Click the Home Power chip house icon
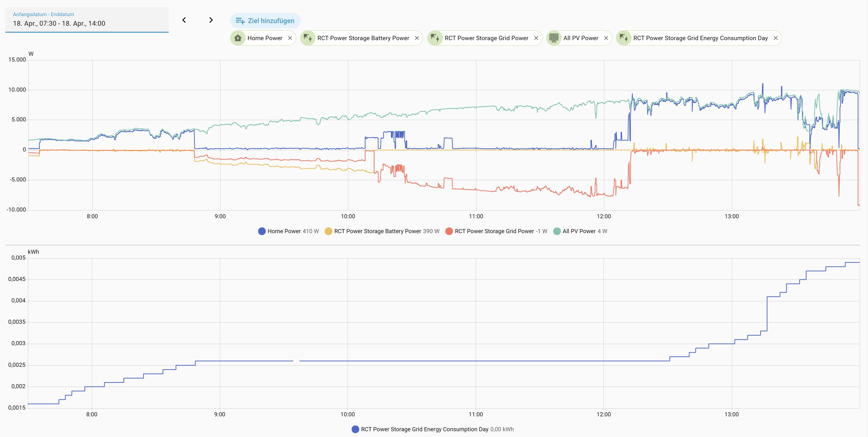 (238, 38)
